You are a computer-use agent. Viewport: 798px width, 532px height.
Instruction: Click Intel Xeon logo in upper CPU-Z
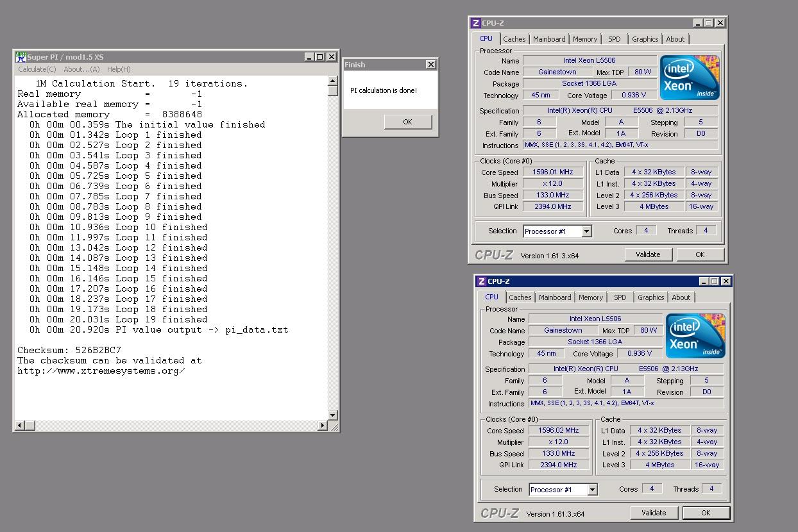(690, 78)
